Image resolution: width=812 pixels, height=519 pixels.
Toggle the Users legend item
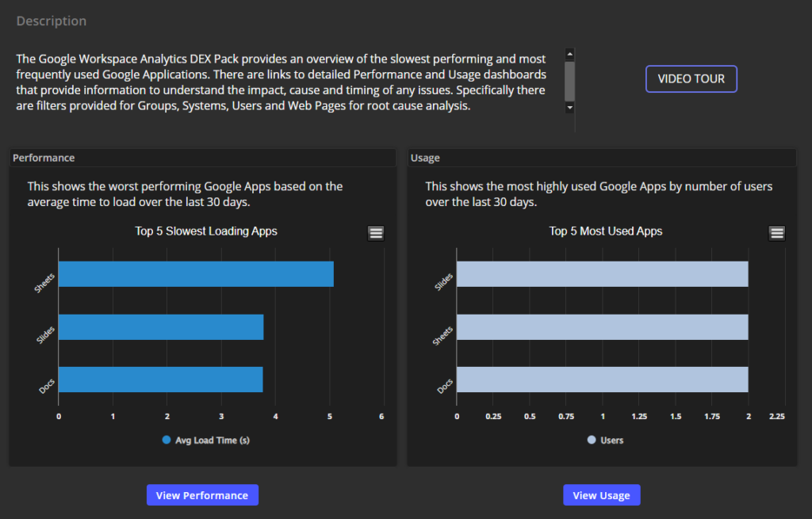coord(605,440)
